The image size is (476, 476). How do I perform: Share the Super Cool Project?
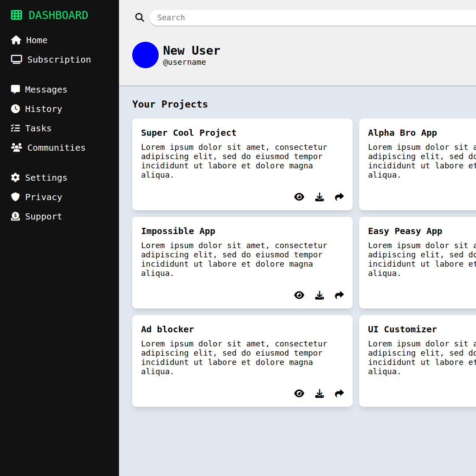[339, 197]
